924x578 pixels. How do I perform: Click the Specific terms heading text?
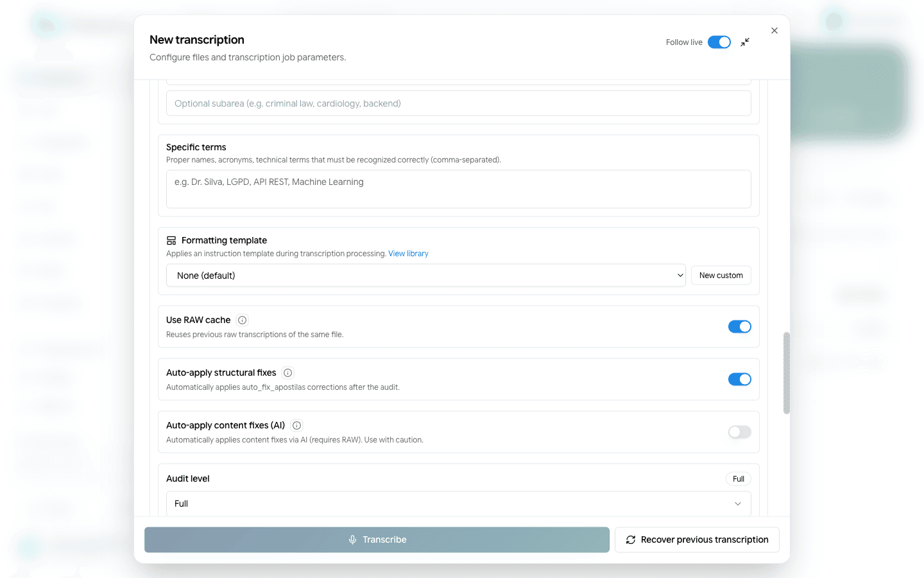[x=196, y=147]
